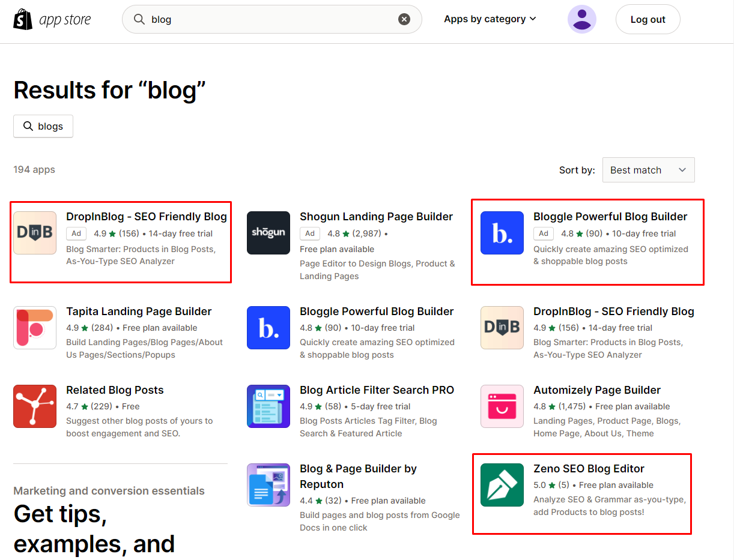The image size is (734, 560).
Task: Click Tapita's "4.9 (284)" rating
Action: tap(90, 328)
